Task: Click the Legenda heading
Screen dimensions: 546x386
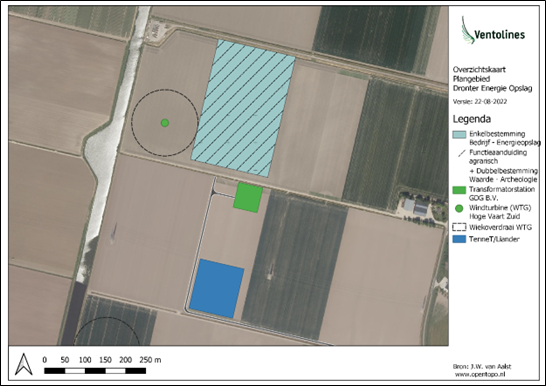Action: 471,119
